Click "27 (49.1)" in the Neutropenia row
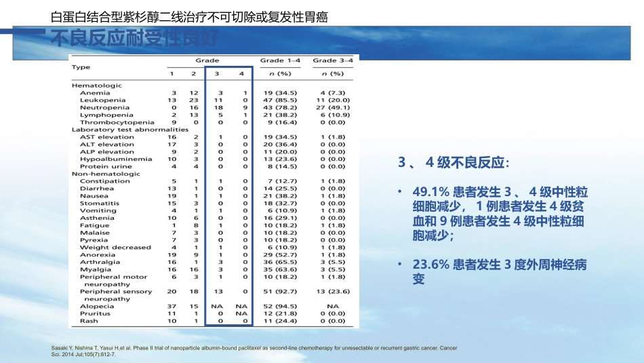Viewport: 644px width, 363px height. pos(333,108)
